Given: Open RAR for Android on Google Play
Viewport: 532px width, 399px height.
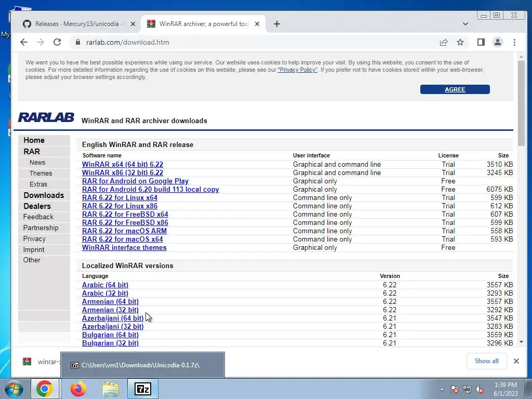Looking at the screenshot, I should [x=136, y=181].
